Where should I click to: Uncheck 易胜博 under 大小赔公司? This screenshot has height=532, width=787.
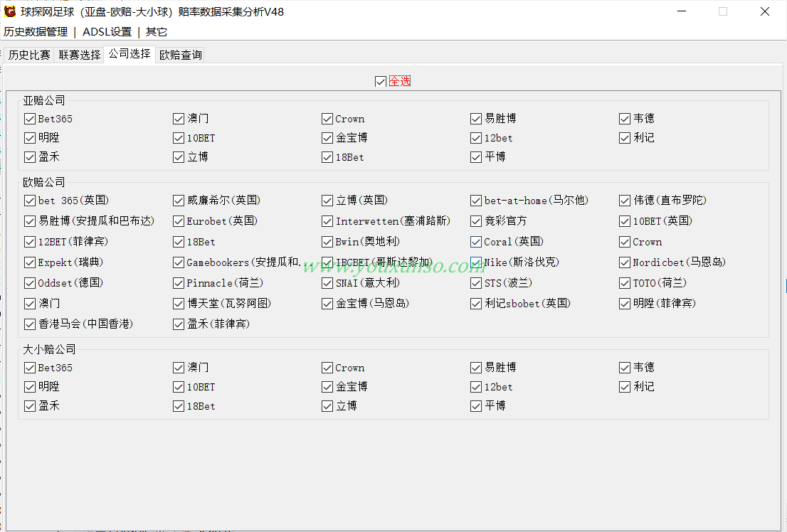pos(476,368)
